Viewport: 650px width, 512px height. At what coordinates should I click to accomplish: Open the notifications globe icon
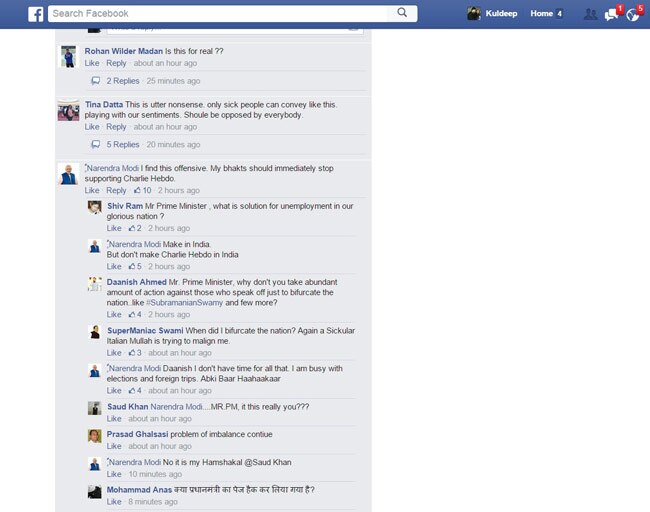point(633,14)
